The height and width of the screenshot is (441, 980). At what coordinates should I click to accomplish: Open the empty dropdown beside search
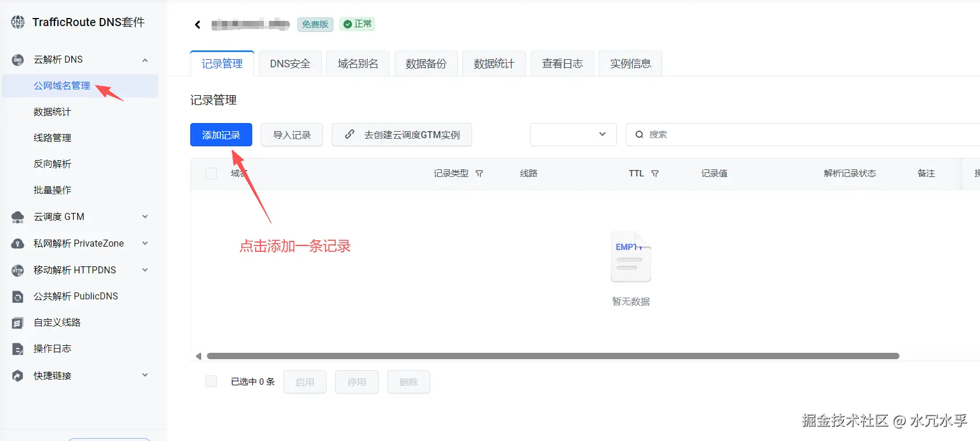[x=574, y=135]
